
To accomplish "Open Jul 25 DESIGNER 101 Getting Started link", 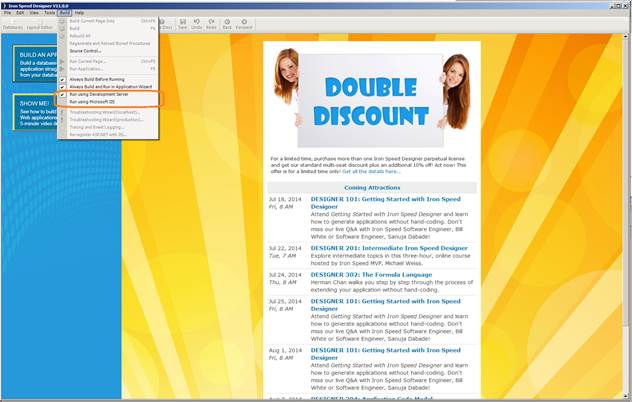I will tap(385, 305).
